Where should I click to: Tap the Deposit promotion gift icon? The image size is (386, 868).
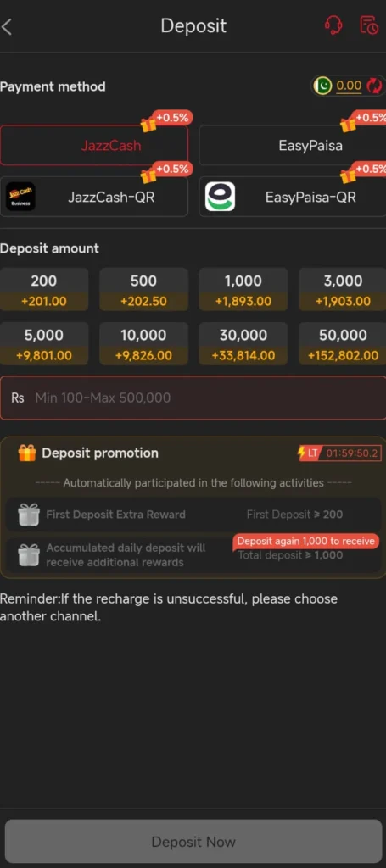(x=27, y=453)
